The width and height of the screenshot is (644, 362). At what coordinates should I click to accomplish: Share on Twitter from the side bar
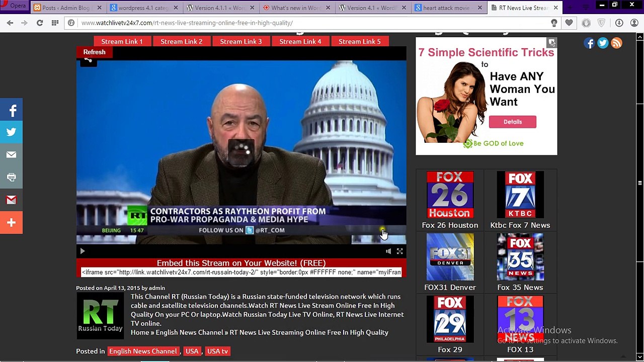(x=11, y=132)
